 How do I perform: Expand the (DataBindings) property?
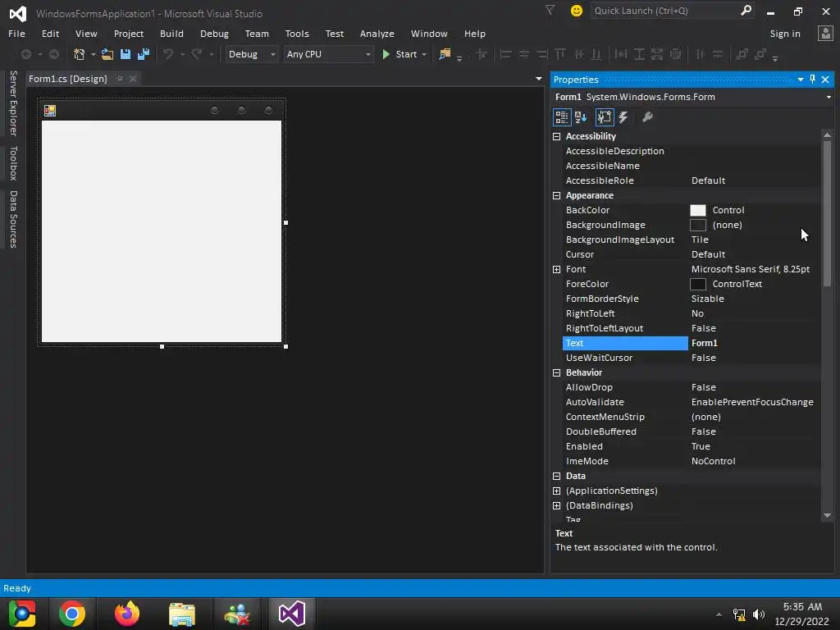click(x=557, y=505)
